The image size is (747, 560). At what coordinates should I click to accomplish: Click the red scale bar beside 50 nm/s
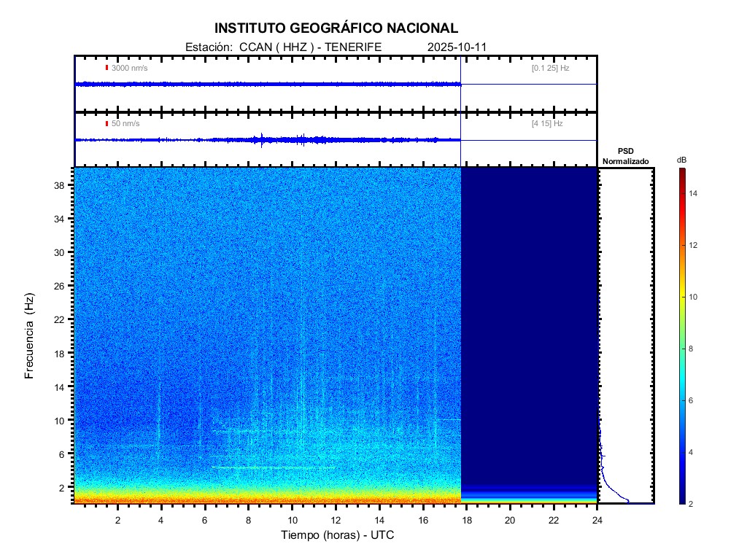click(x=107, y=124)
